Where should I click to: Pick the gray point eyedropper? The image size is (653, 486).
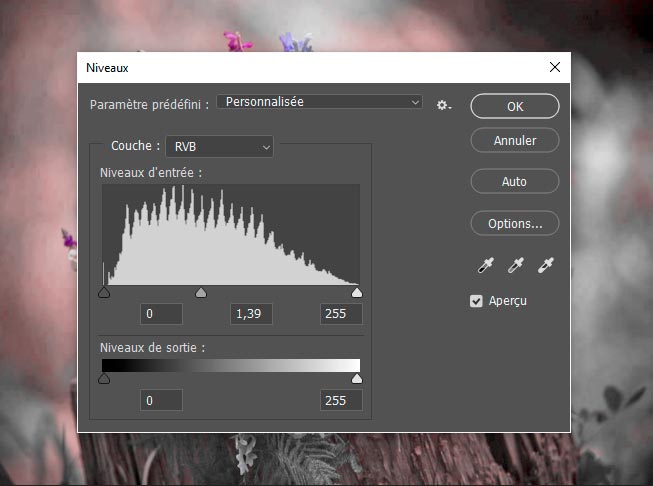(516, 265)
